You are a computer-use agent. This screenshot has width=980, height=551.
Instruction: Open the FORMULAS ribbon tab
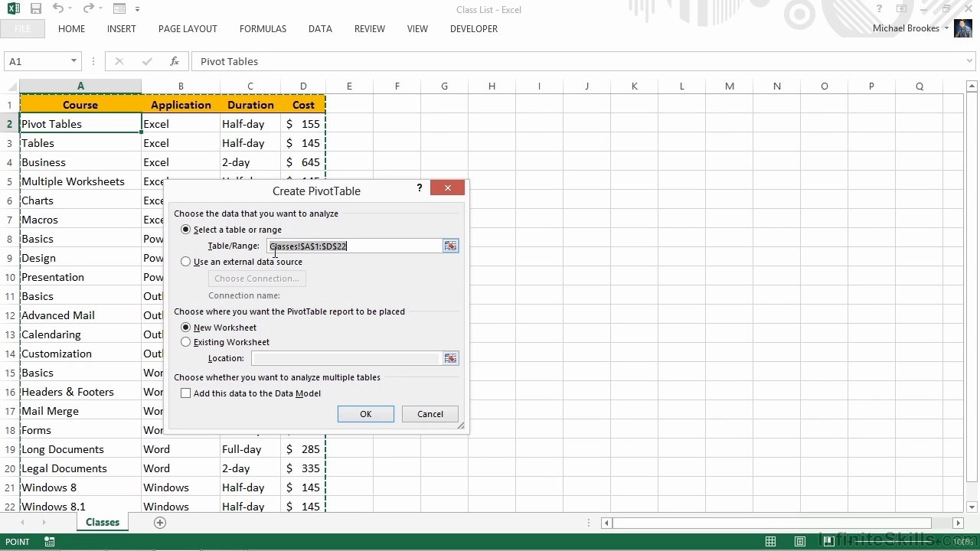click(x=263, y=29)
